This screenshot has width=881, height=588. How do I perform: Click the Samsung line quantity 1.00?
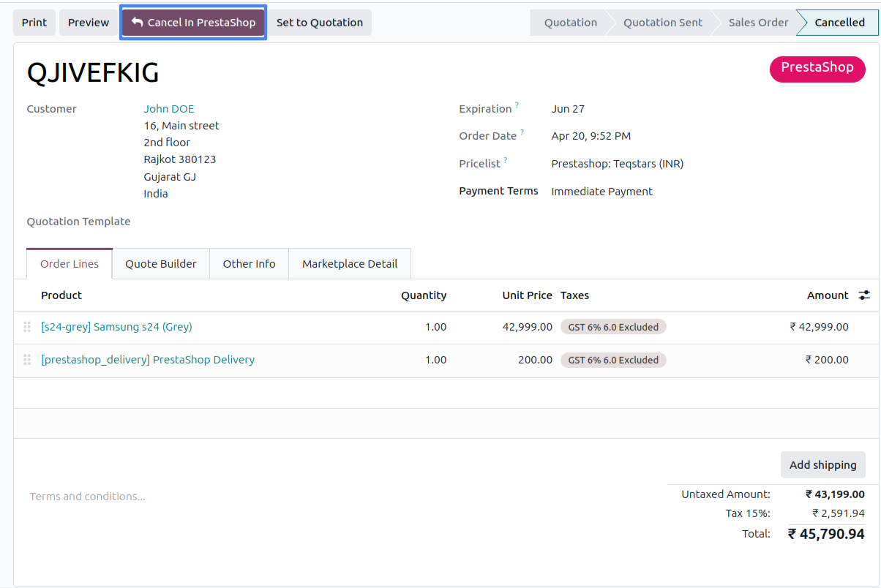pos(435,327)
